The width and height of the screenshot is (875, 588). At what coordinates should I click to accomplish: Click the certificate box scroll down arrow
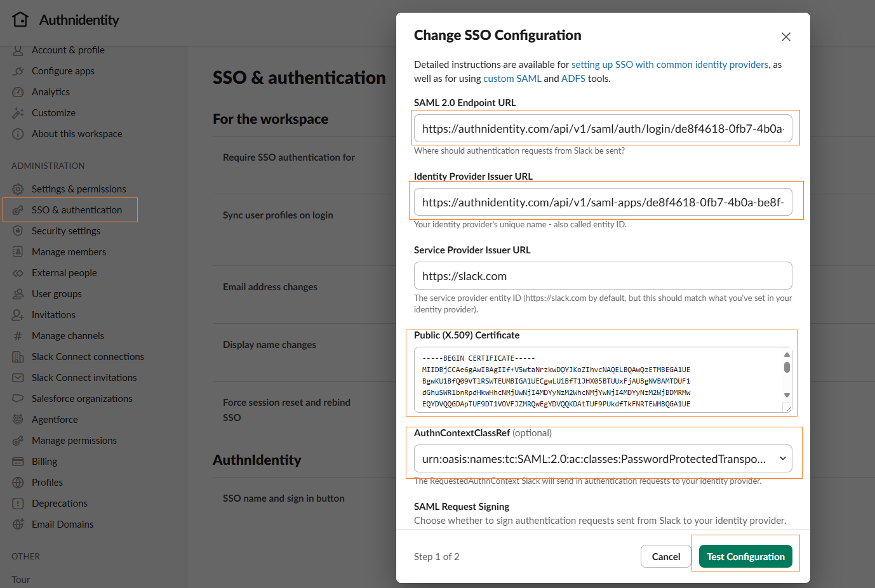pyautogui.click(x=787, y=396)
